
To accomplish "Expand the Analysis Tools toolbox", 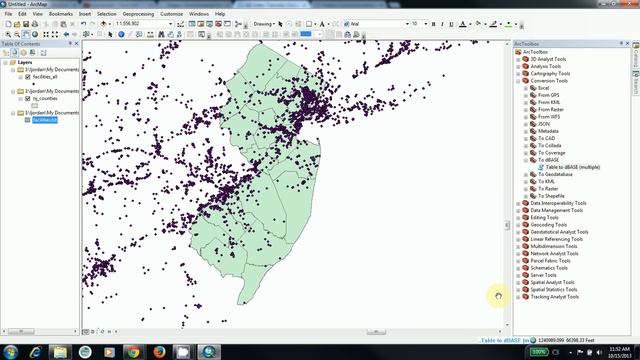I will click(518, 67).
